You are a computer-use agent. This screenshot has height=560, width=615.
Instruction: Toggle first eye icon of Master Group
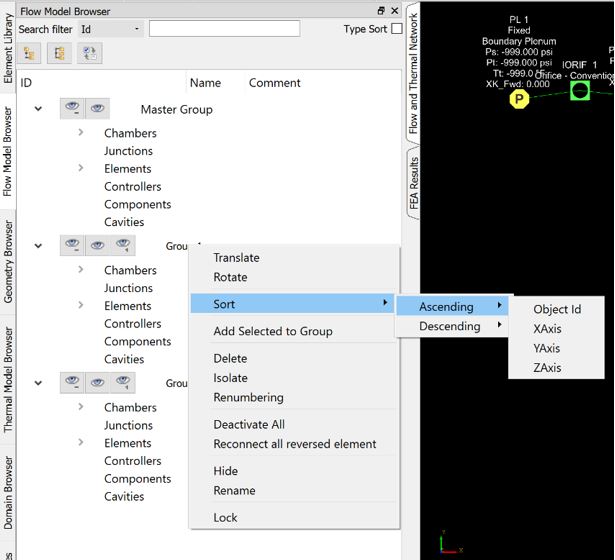tap(73, 109)
